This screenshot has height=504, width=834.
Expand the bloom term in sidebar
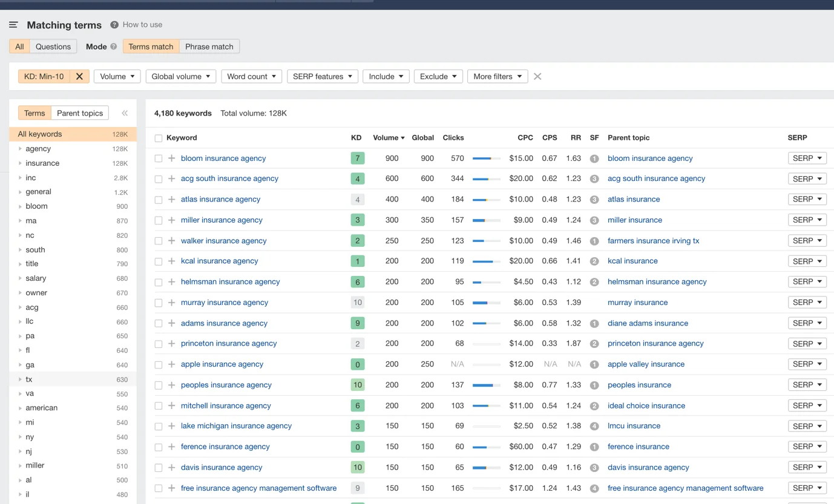(20, 206)
